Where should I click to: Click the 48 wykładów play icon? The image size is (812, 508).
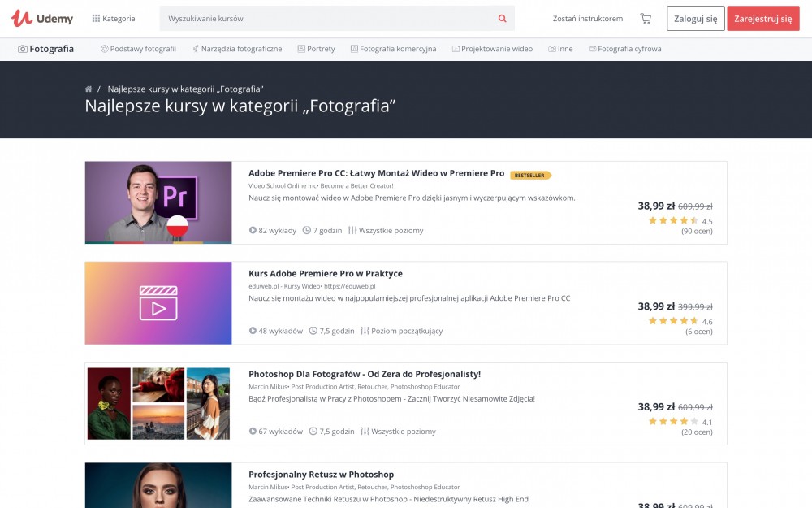(253, 331)
